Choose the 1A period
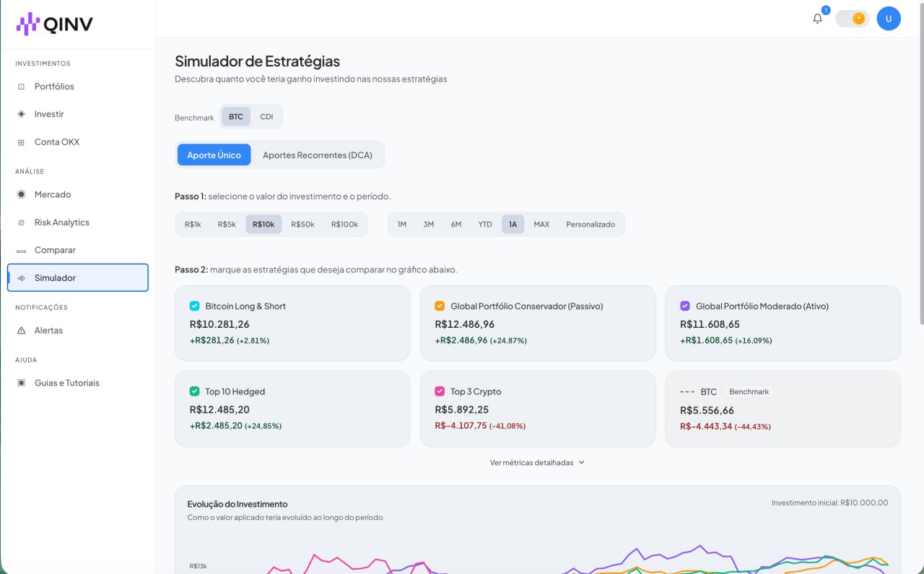This screenshot has width=924, height=574. tap(513, 225)
